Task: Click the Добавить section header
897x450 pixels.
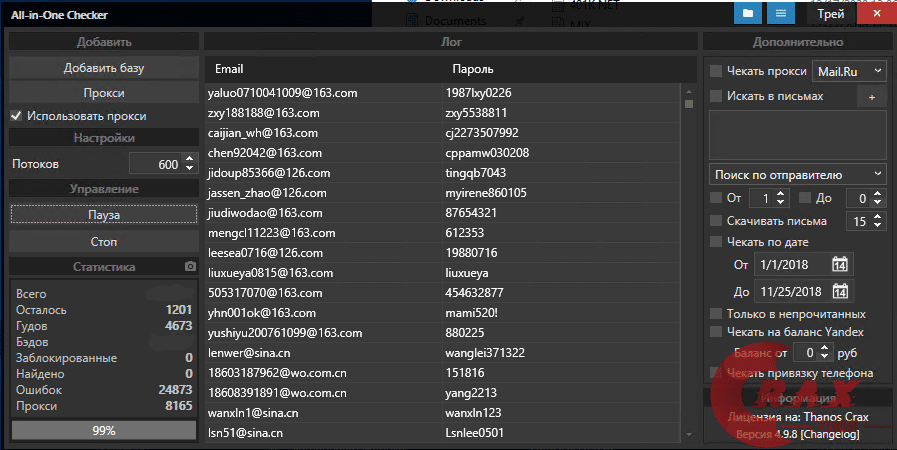Action: coord(104,42)
